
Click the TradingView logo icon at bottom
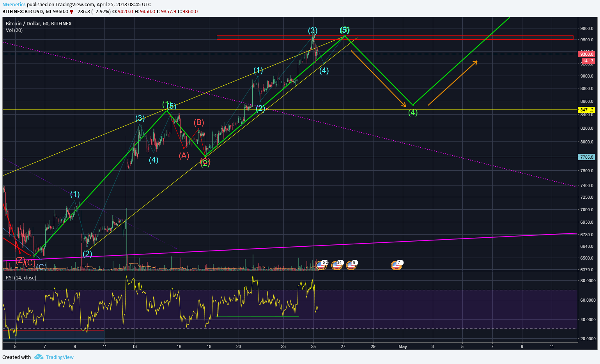pyautogui.click(x=39, y=357)
